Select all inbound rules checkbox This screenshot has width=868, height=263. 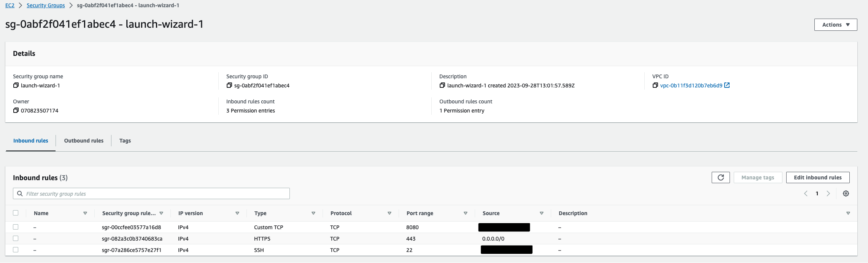click(16, 213)
